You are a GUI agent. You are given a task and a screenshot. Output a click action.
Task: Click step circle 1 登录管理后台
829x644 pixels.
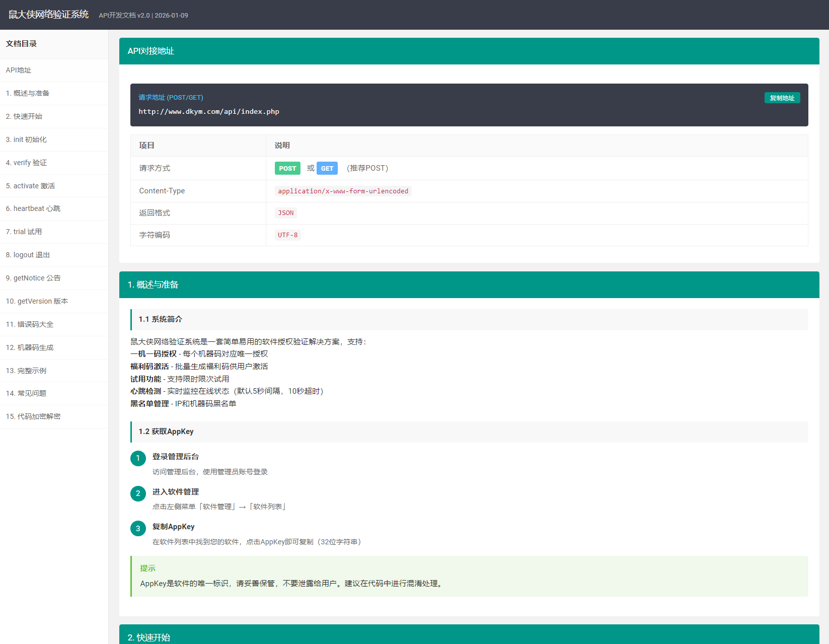click(x=138, y=458)
